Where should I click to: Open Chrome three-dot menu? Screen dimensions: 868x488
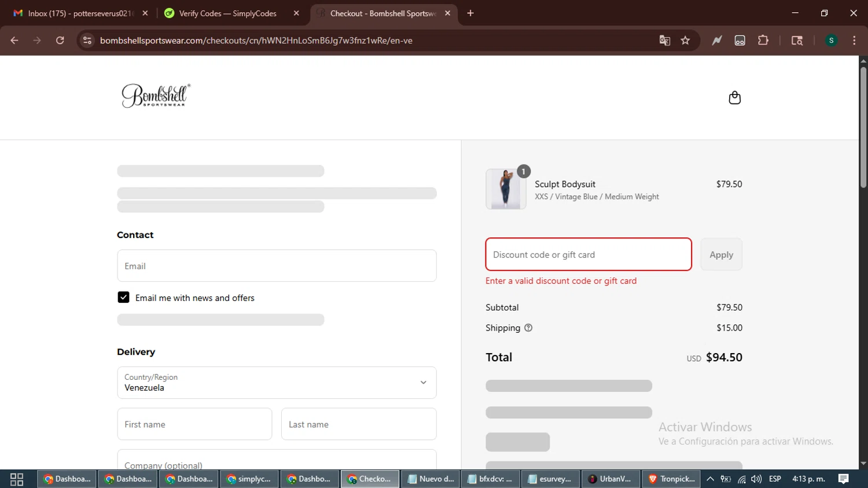tap(854, 41)
